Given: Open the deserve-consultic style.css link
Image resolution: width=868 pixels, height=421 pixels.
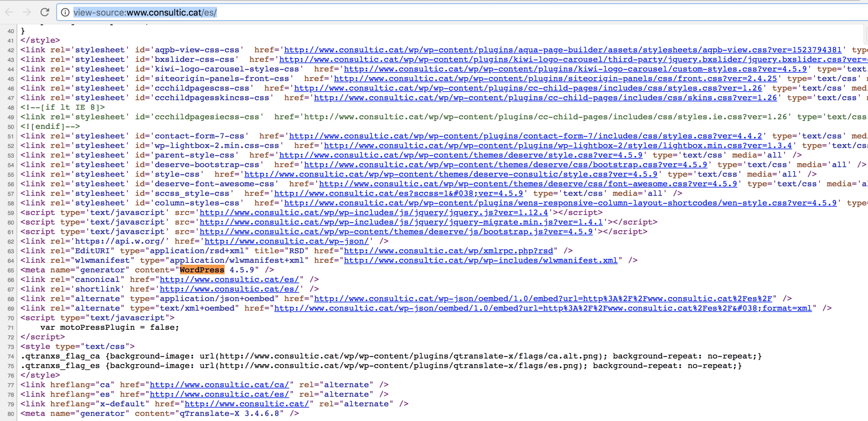Looking at the screenshot, I should (451, 174).
